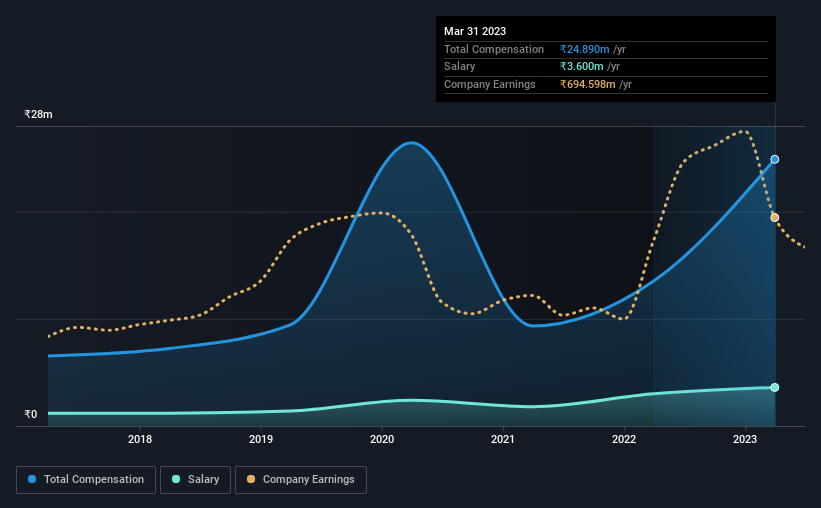This screenshot has height=508, width=821.
Task: Click the ₹24.890m total compensation value
Action: coord(584,49)
